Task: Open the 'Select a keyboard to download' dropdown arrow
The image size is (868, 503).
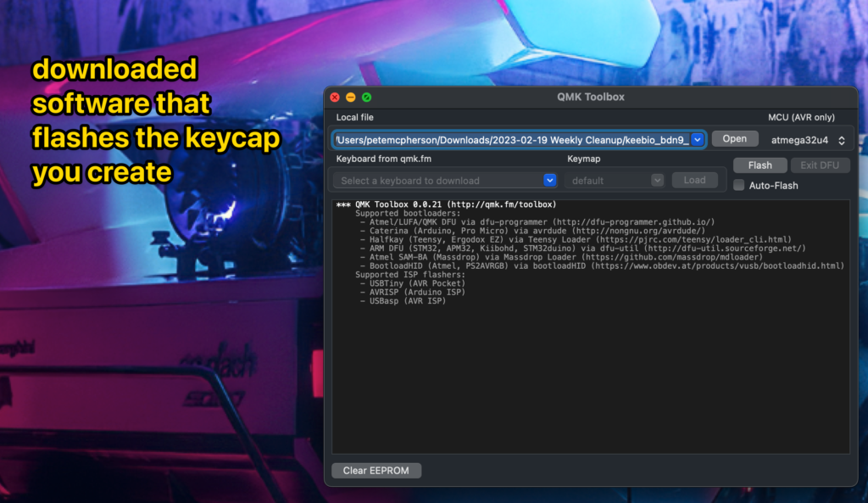Action: [x=549, y=180]
